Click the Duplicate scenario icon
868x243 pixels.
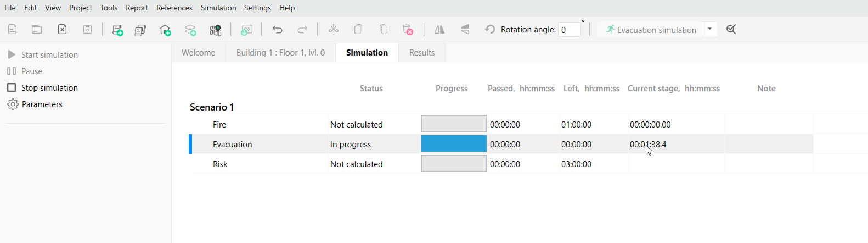(140, 30)
